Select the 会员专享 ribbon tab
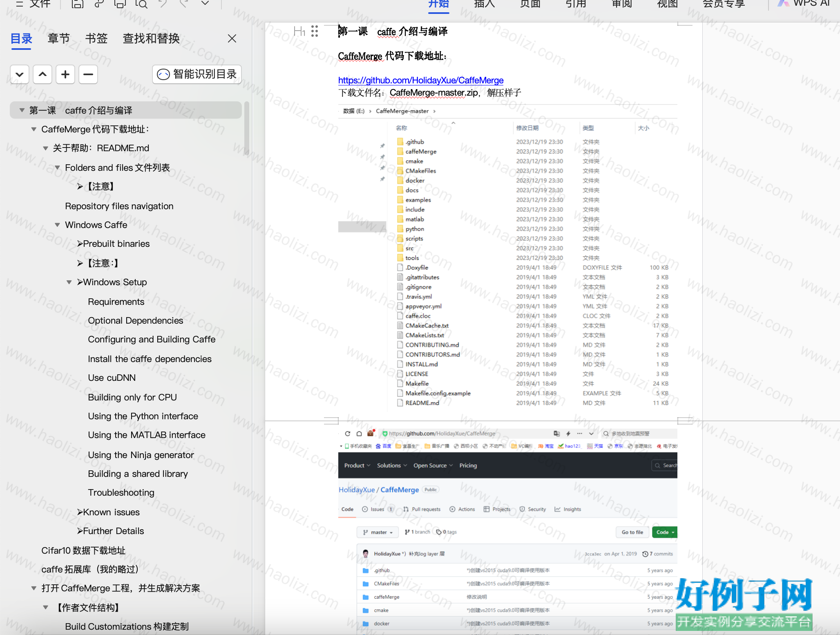This screenshot has width=840, height=635. 724,4
